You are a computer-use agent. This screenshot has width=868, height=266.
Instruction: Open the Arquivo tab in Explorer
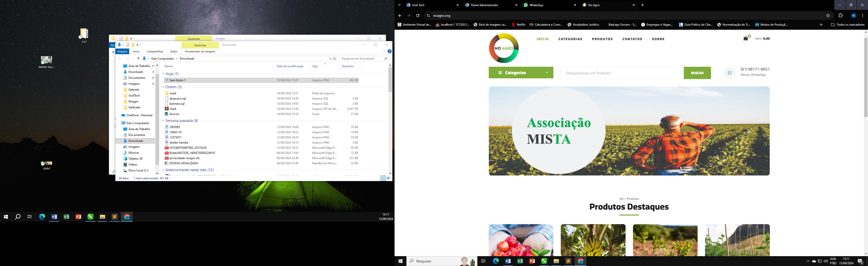click(x=122, y=51)
